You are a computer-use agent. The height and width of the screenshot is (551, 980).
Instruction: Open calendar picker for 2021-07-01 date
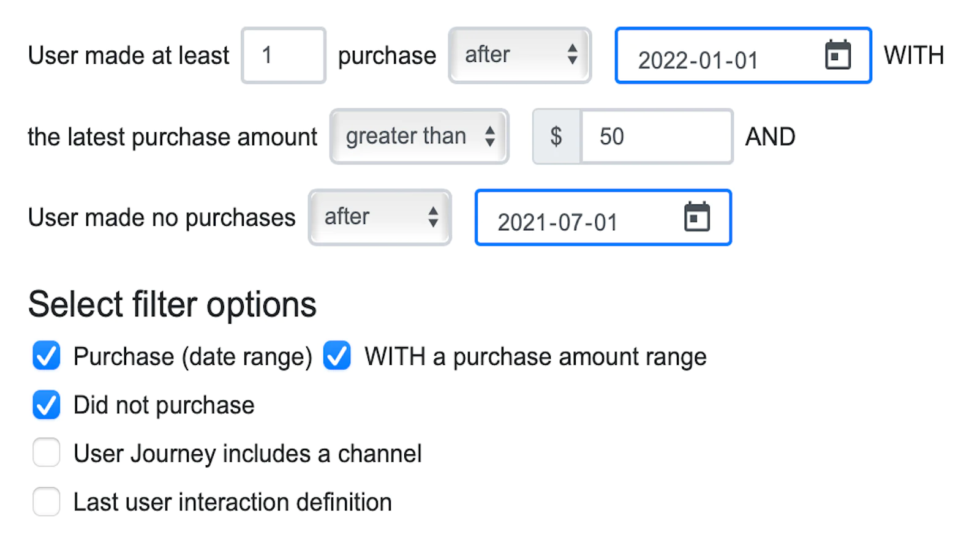click(x=696, y=217)
